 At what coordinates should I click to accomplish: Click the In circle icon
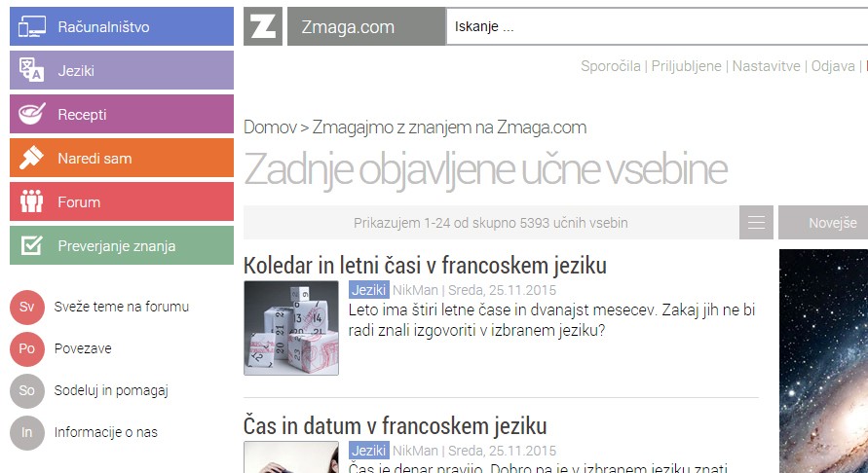27,433
